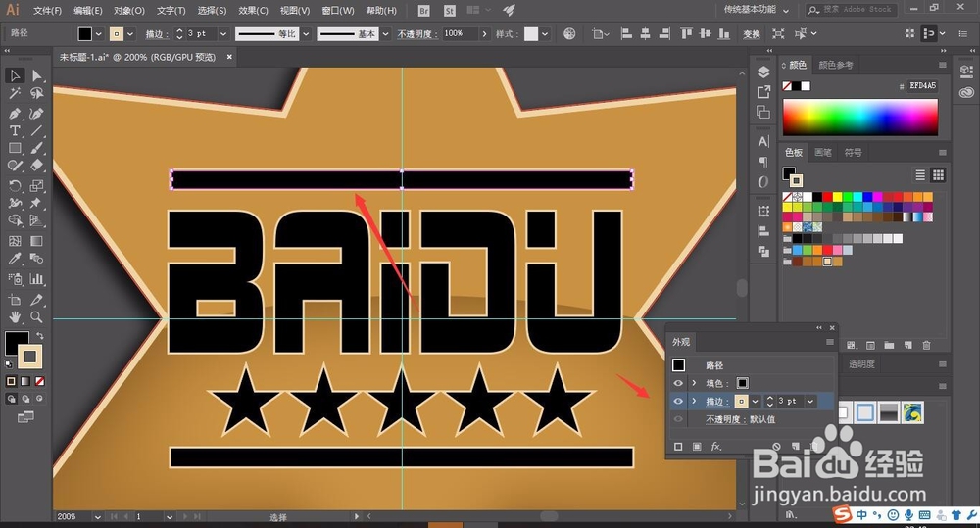Screen dimensions: 980x528
Task: Hide the 填色 fill attribute eye
Action: click(678, 383)
